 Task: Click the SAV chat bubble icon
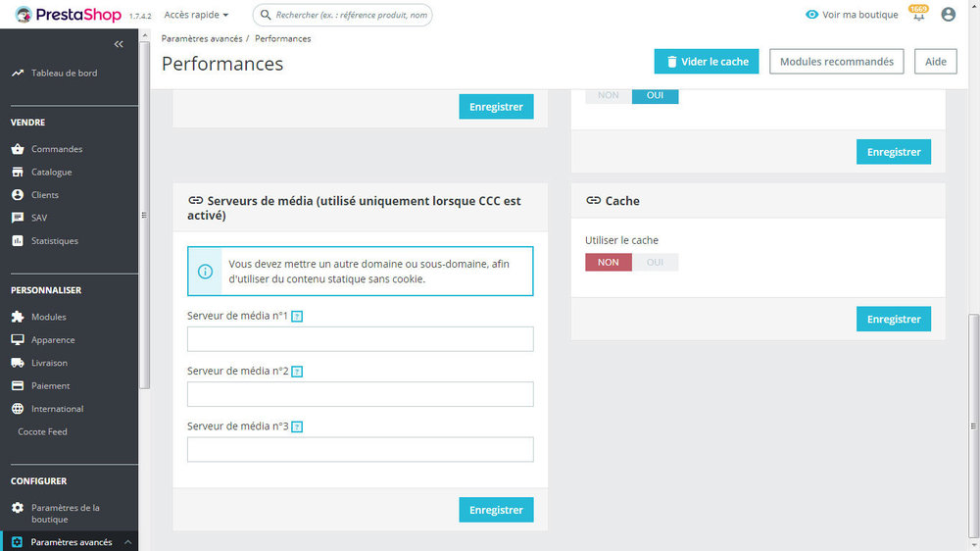click(18, 218)
